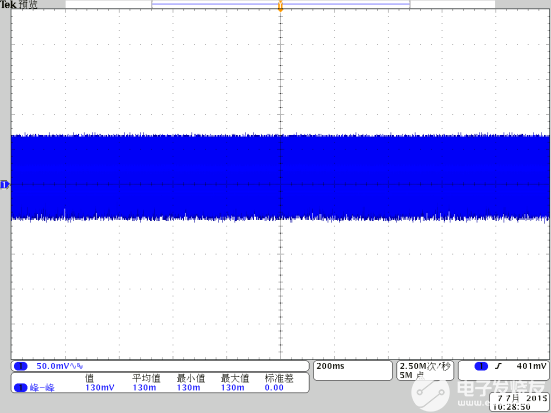Screen dimensions: 551x413
Task: Click the 标准差 column header
Action: (x=279, y=378)
